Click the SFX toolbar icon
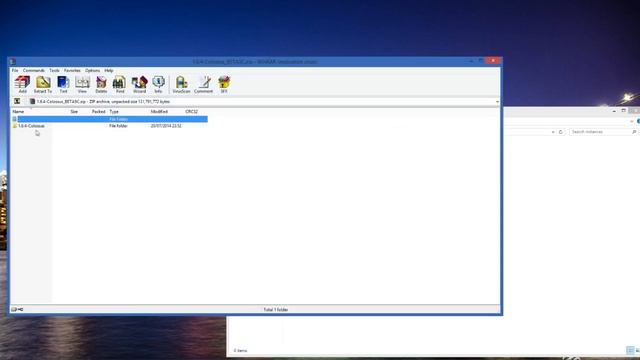 point(224,83)
